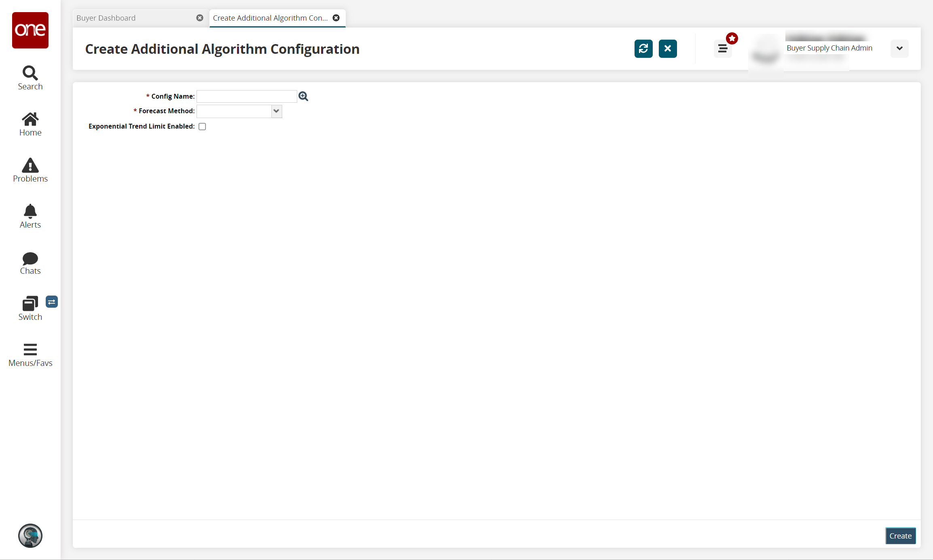Image resolution: width=933 pixels, height=560 pixels.
Task: Expand the Forecast Method dropdown
Action: [x=276, y=111]
